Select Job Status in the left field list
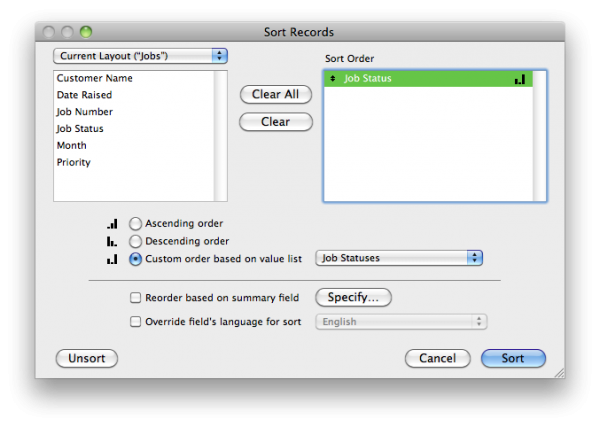 [134, 129]
